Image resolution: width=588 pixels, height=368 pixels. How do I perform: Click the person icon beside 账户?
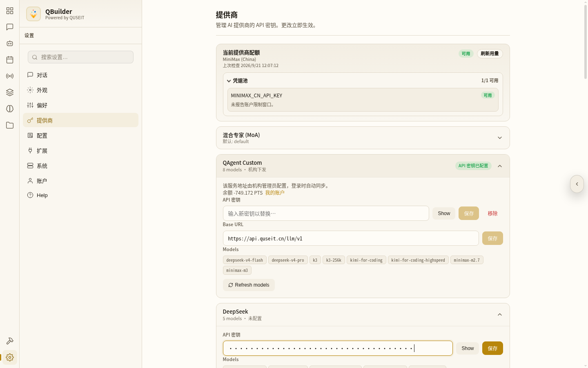(x=30, y=181)
